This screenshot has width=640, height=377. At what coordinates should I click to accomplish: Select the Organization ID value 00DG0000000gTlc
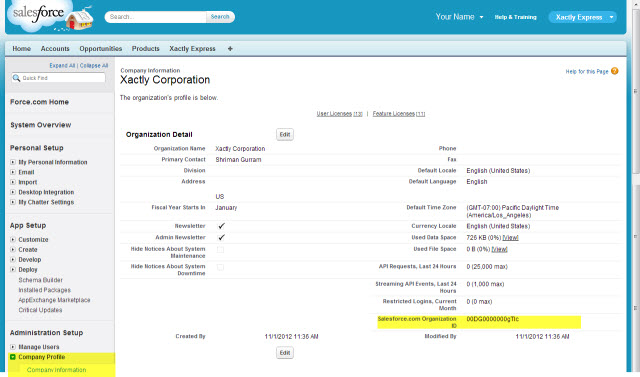[493, 319]
